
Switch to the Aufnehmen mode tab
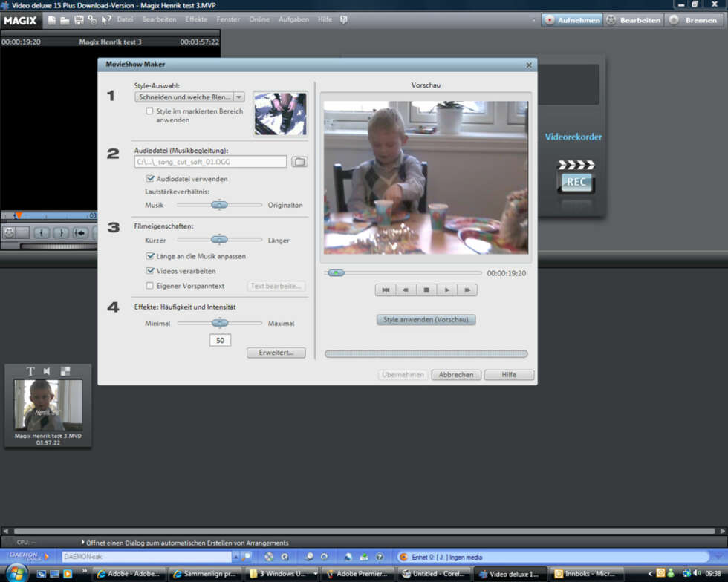572,20
